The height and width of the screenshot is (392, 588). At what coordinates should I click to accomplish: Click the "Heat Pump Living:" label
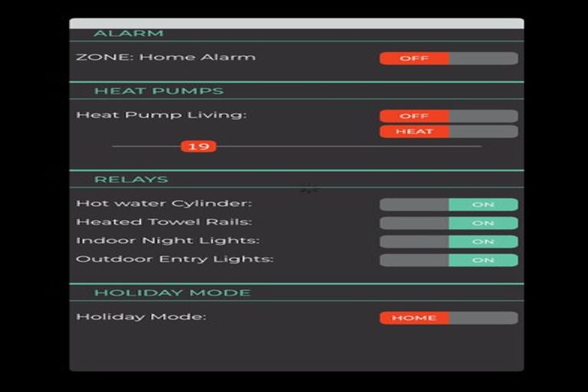click(x=162, y=116)
